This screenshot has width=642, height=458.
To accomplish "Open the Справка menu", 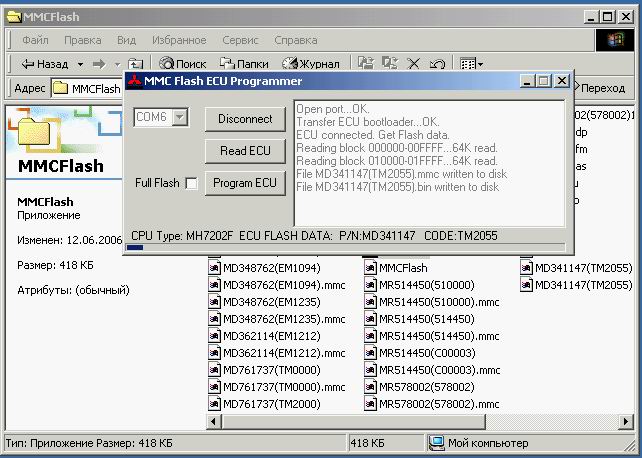I will point(296,40).
